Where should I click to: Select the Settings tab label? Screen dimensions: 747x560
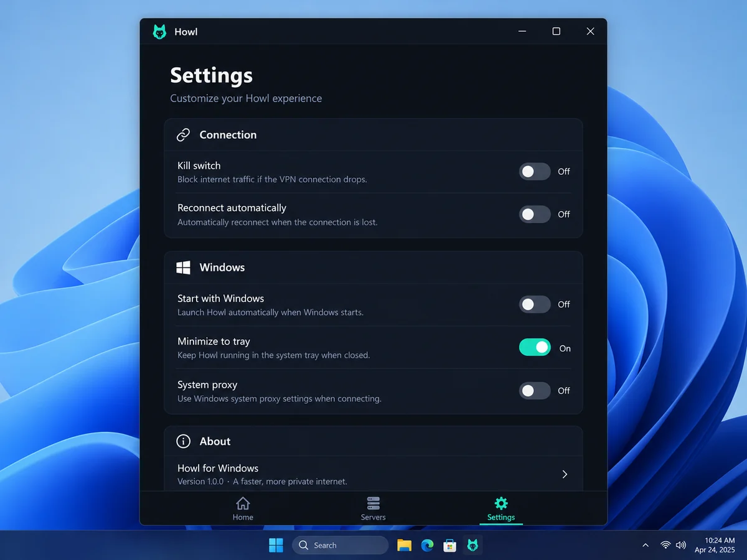[501, 517]
